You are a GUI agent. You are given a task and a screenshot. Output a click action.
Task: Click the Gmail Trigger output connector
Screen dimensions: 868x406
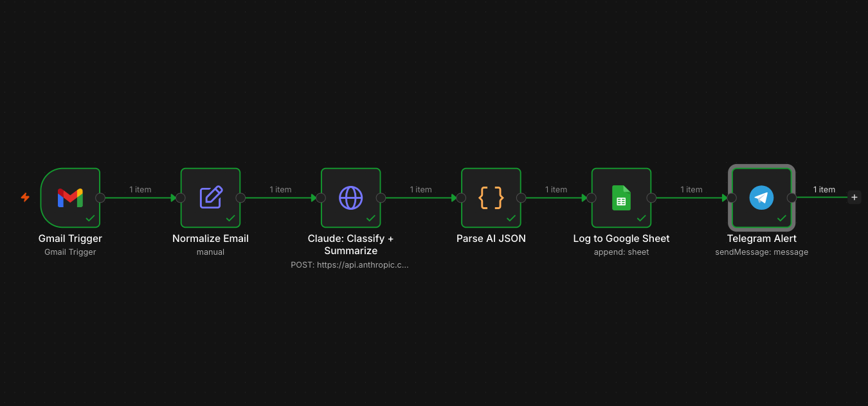[x=100, y=198]
